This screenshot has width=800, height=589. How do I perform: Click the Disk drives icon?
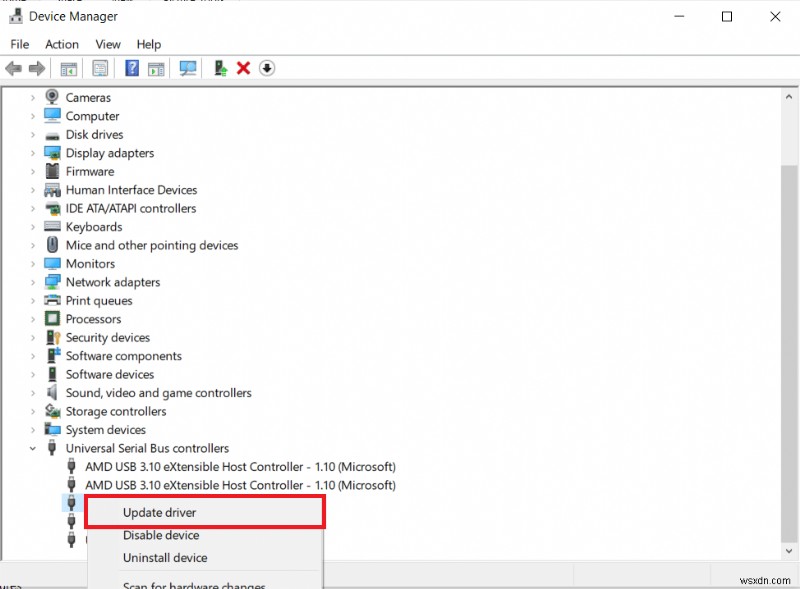point(52,136)
